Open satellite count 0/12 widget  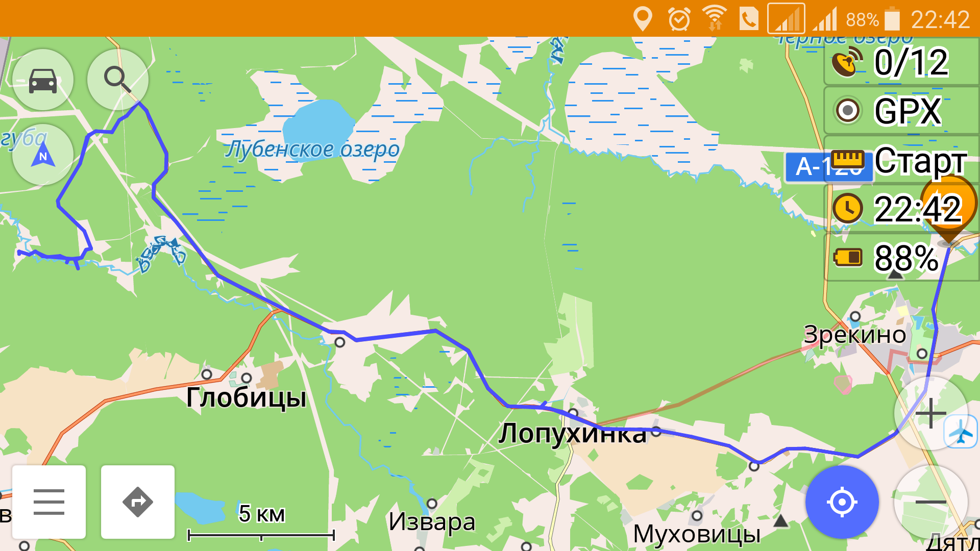[x=902, y=62]
